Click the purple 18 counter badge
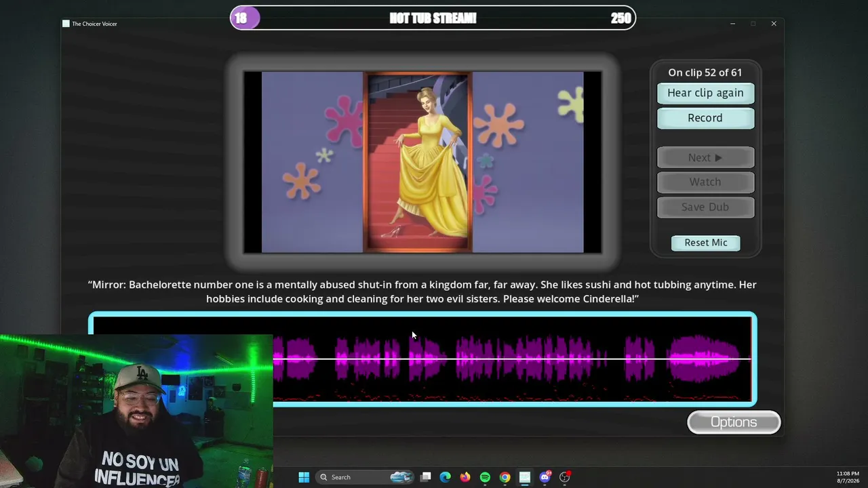Viewport: 868px width, 488px height. [x=245, y=18]
